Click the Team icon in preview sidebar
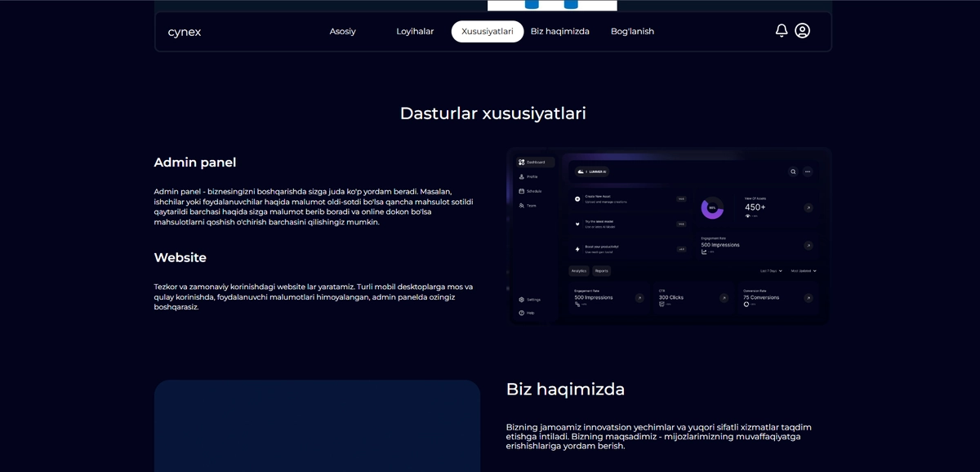This screenshot has height=472, width=980. point(521,205)
